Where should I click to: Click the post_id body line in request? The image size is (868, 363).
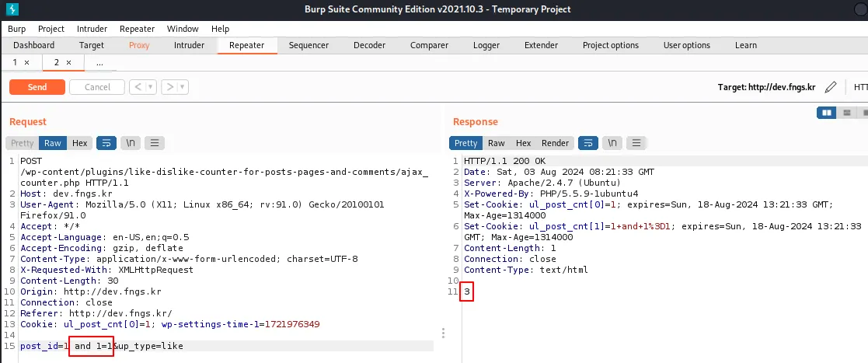click(101, 347)
